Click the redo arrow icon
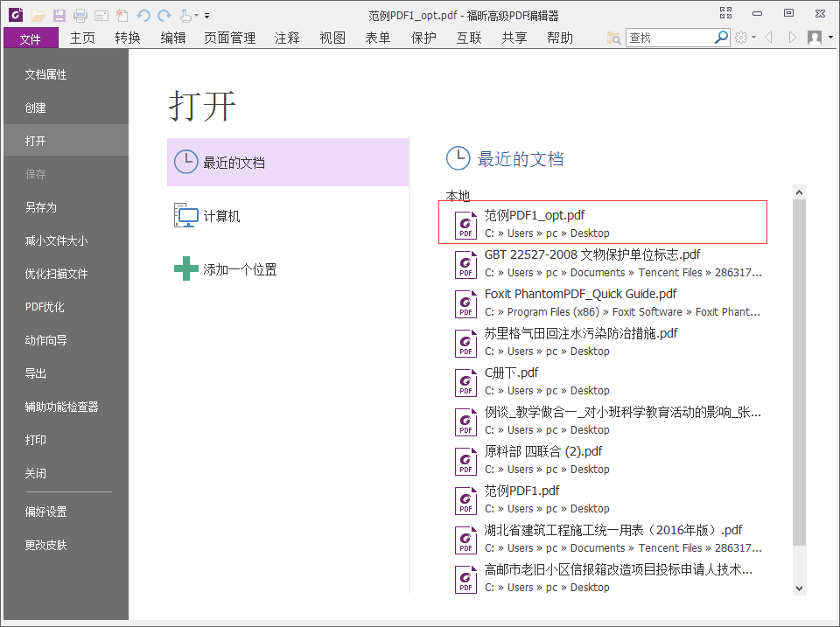Image resolution: width=840 pixels, height=627 pixels. (164, 16)
